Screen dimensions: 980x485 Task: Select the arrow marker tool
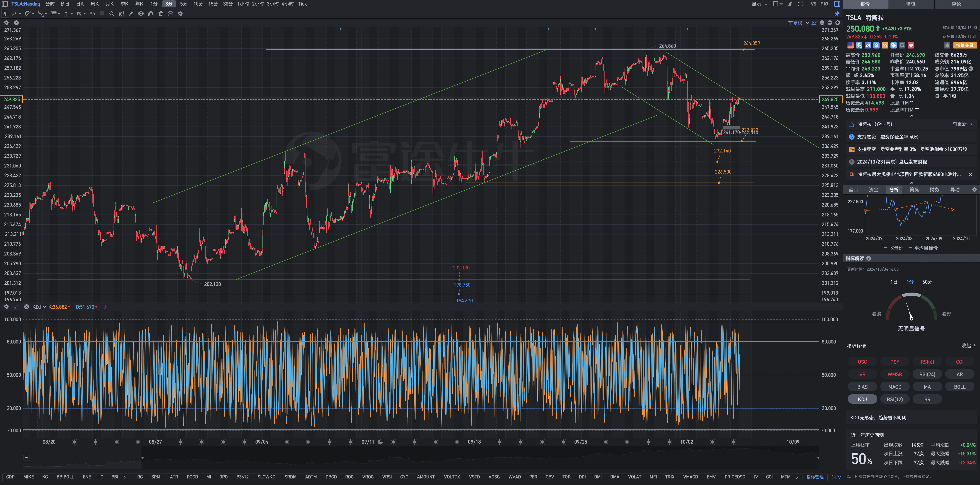point(79,14)
